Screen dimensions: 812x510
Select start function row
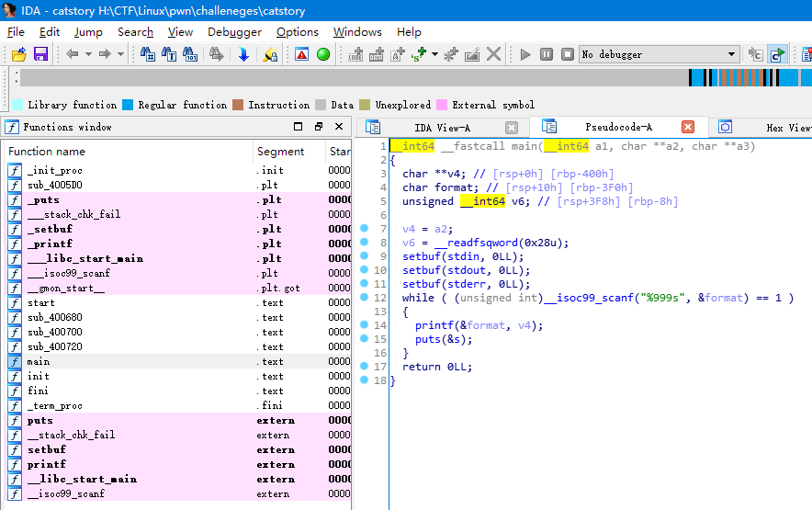click(x=179, y=302)
